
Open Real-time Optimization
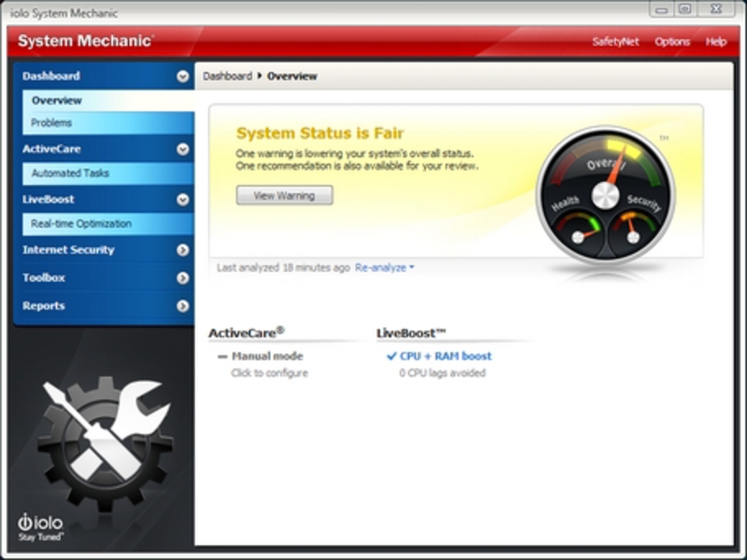tap(108, 224)
